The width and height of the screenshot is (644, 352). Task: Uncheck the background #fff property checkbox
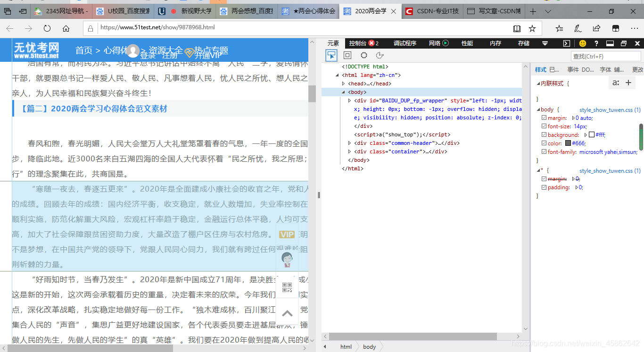coord(544,135)
